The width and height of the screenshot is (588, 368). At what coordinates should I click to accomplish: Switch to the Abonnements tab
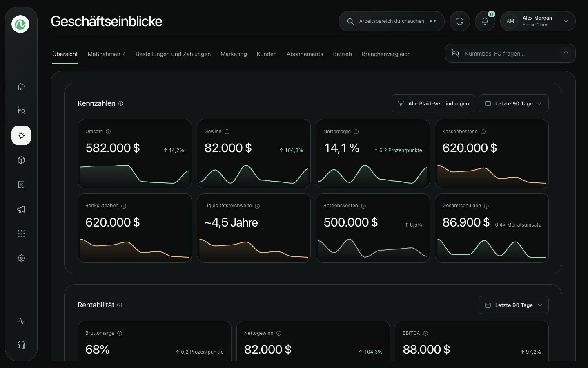pyautogui.click(x=305, y=54)
